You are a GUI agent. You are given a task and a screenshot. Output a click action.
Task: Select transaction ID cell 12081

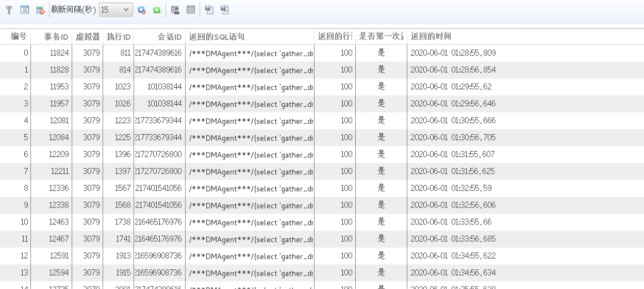(x=59, y=120)
